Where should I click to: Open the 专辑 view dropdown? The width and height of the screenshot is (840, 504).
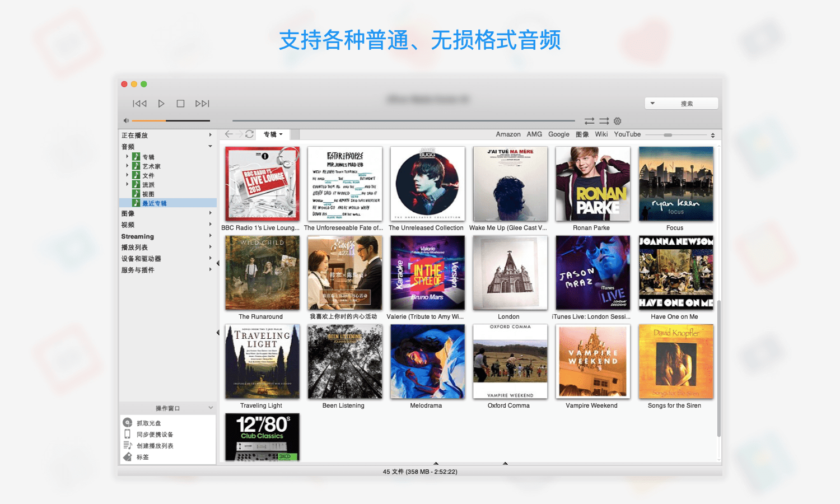[x=273, y=134]
